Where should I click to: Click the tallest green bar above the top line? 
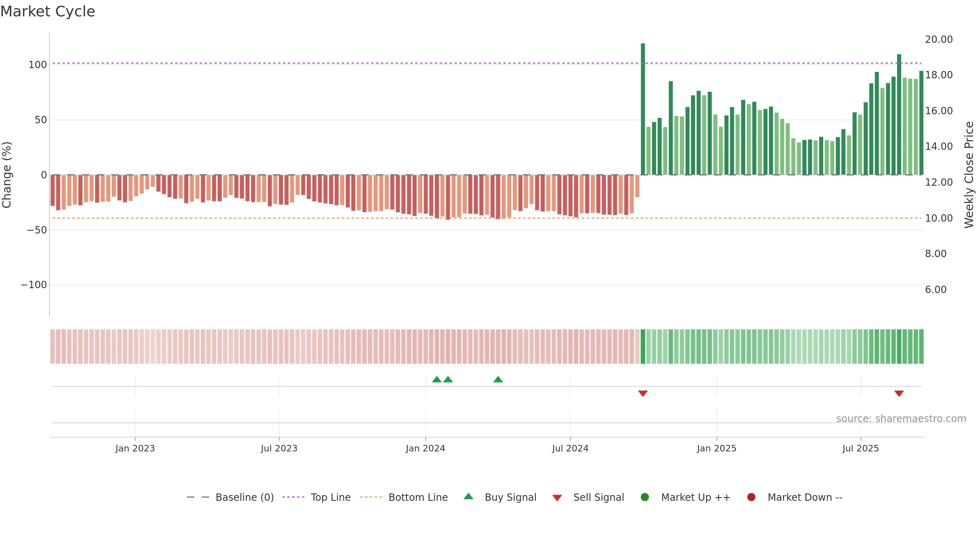click(x=643, y=109)
